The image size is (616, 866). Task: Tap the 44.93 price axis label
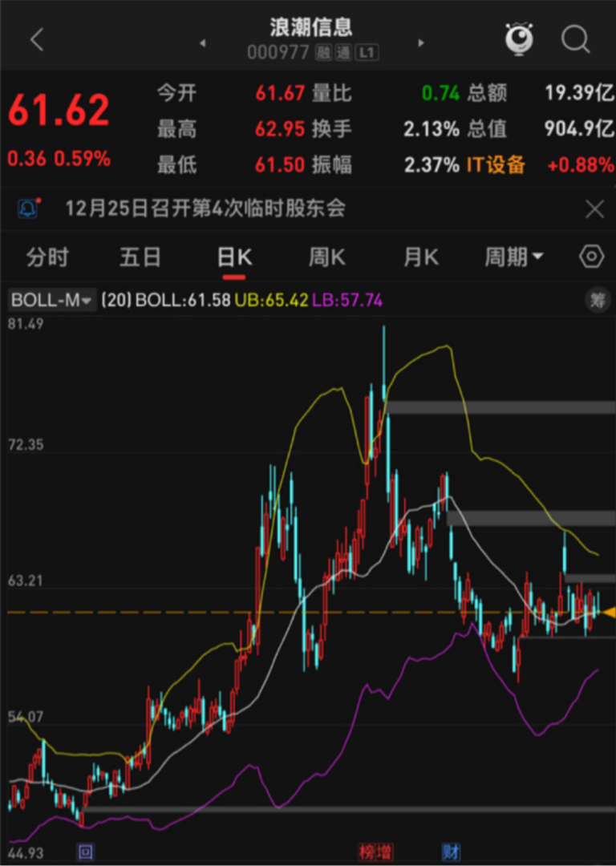(x=26, y=853)
